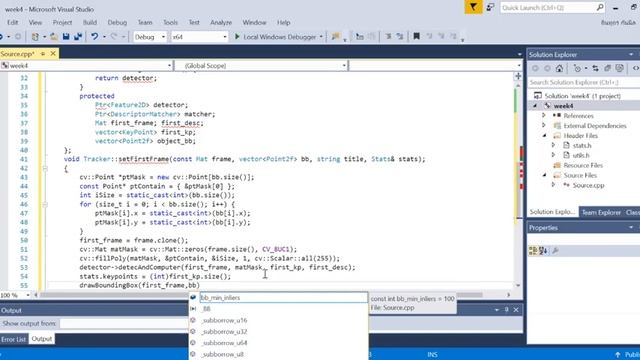Expand the stats.h file node
Screen dimensions: 640x360
tap(553, 145)
